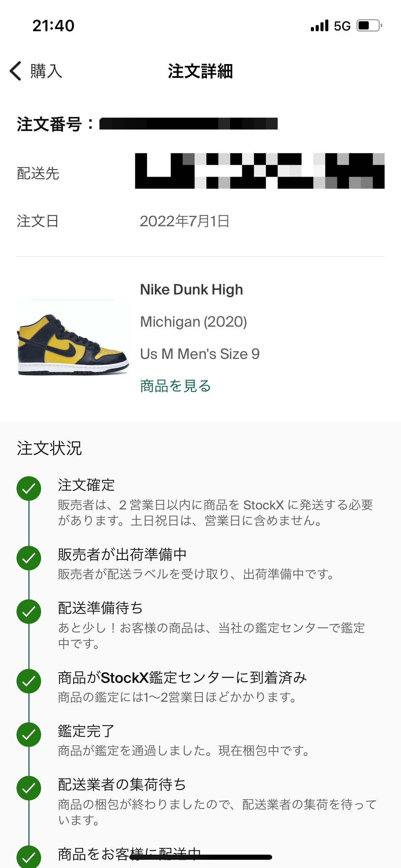Image resolution: width=401 pixels, height=868 pixels.
Task: Tap the 販売者が出荷準備中 checkmark icon
Action: [x=29, y=558]
